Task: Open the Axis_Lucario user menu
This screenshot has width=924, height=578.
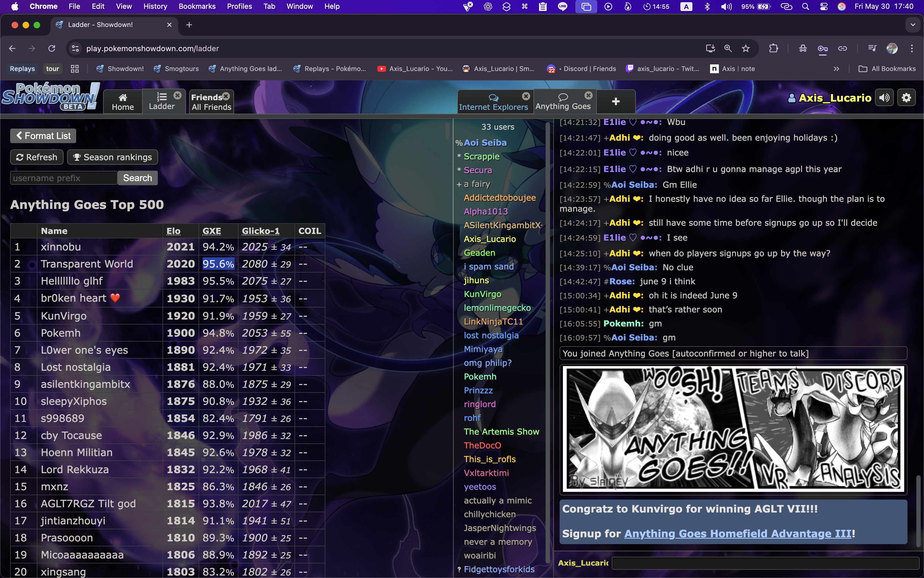Action: [830, 98]
